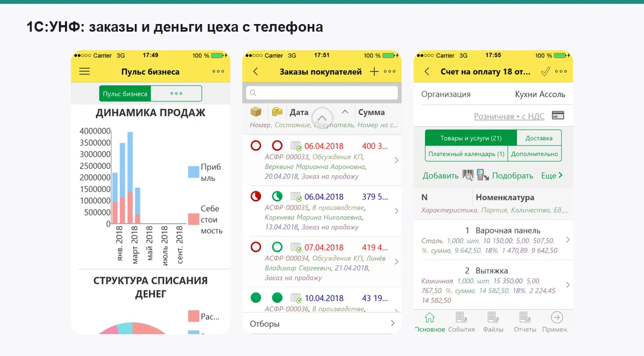Go to the События bottom tab
Image resolution: width=644 pixels, height=356 pixels.
pyautogui.click(x=461, y=323)
